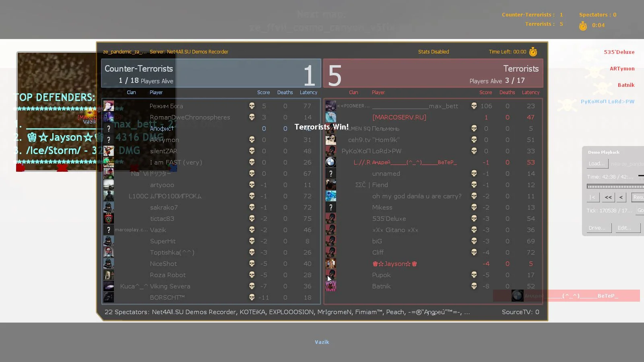Viewport: 644px width, 362px height.
Task: Click the pink checkered avatar beside Batnik
Action: coord(330,286)
